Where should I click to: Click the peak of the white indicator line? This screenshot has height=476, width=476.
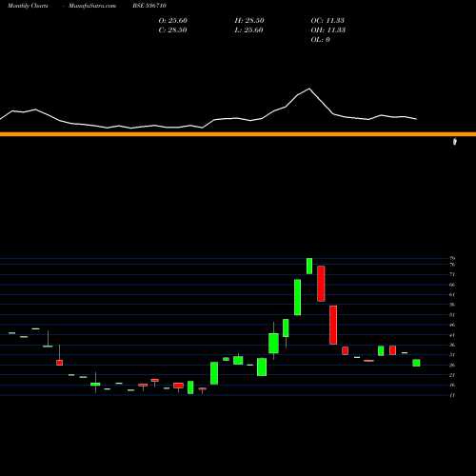pos(309,89)
